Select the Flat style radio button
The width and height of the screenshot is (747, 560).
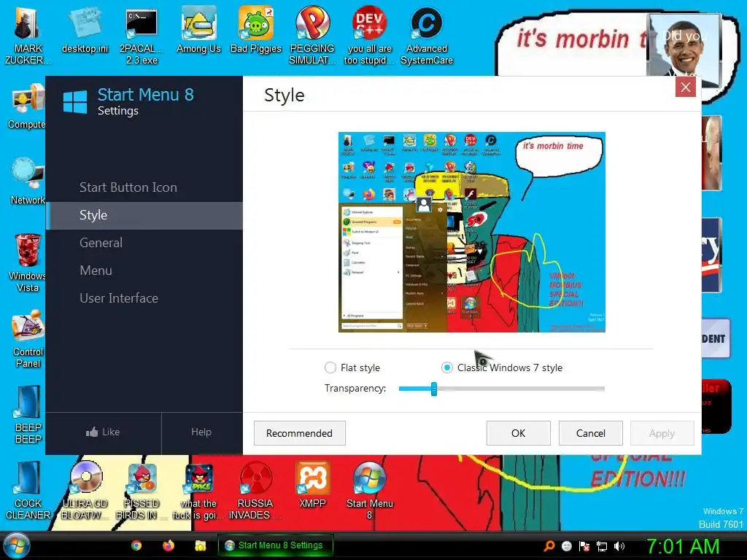point(330,367)
